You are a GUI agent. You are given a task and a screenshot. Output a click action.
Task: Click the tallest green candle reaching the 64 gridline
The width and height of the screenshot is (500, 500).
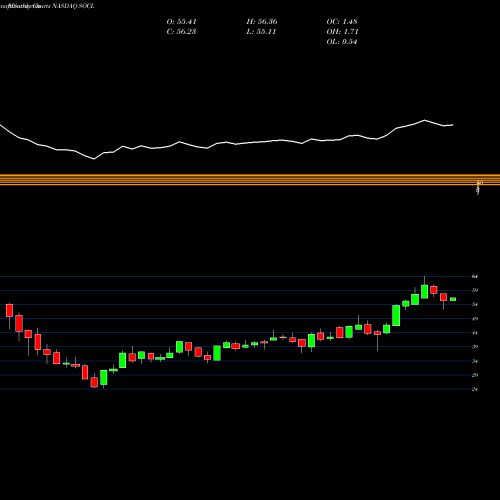[425, 292]
